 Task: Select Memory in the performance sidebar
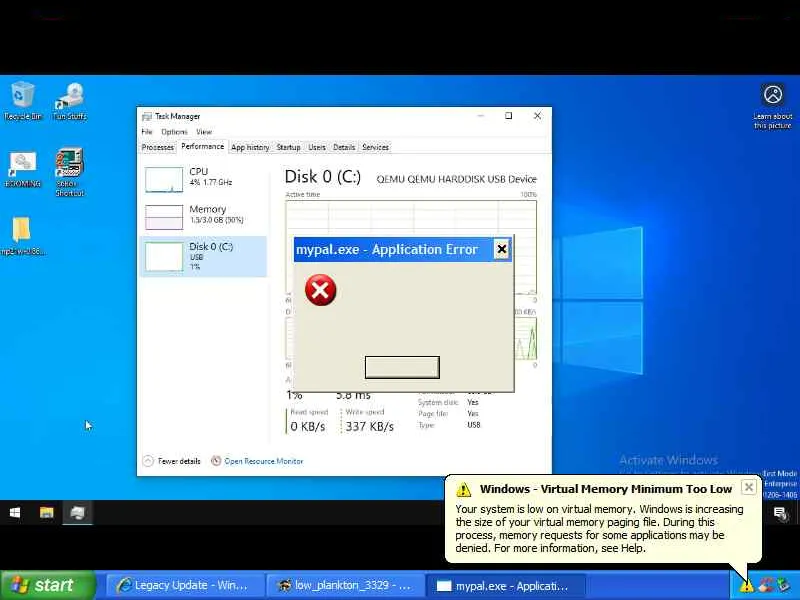[x=203, y=216]
